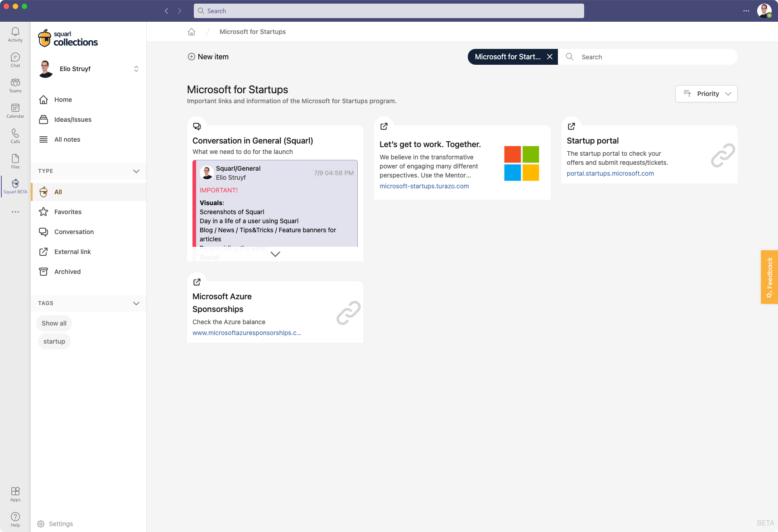Select the Show all tag

pos(54,323)
